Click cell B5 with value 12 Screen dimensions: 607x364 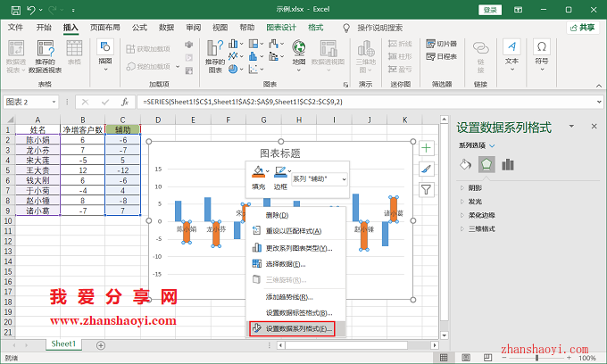(82, 170)
